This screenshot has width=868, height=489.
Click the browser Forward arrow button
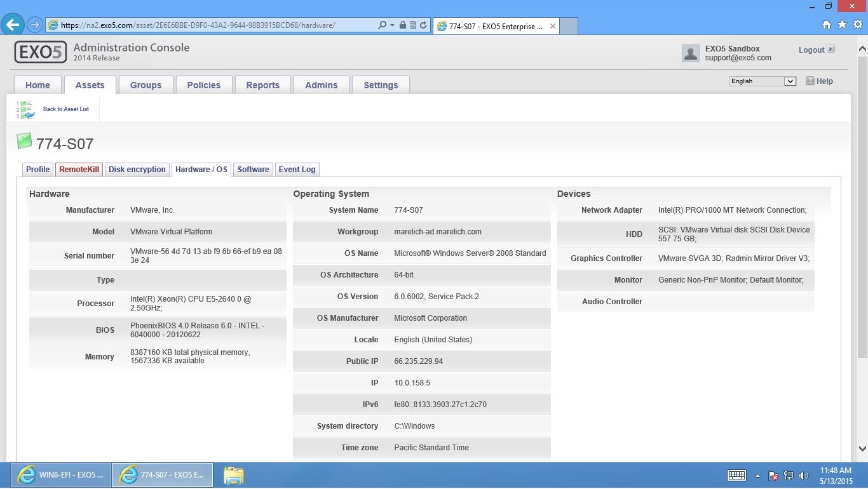(36, 25)
